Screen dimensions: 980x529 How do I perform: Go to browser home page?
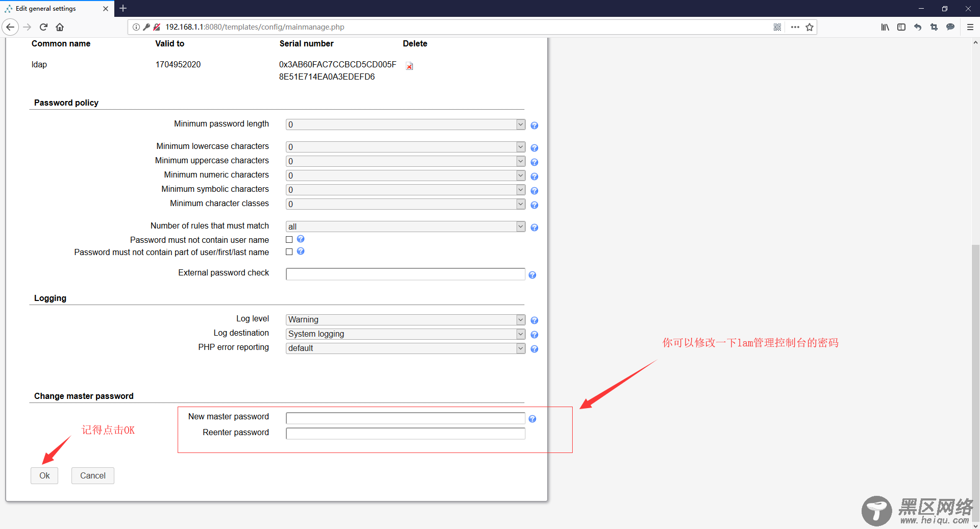coord(60,27)
